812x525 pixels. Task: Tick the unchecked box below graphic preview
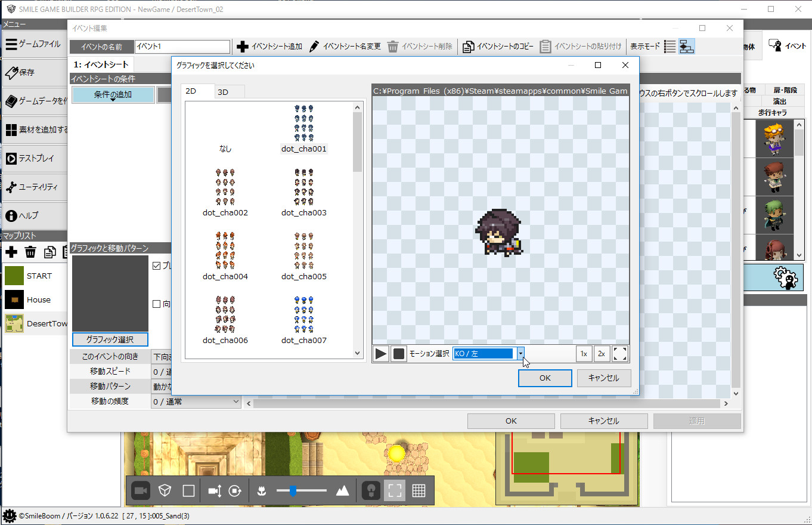click(157, 304)
